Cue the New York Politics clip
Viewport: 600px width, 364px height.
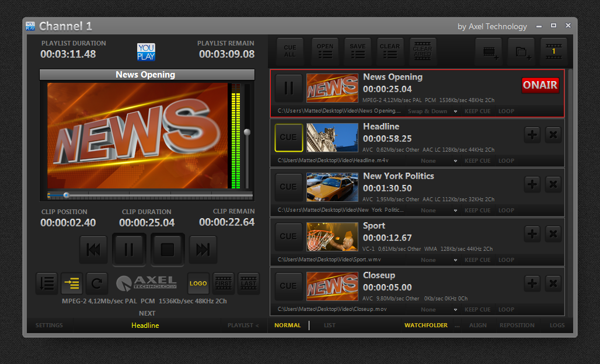tap(288, 187)
